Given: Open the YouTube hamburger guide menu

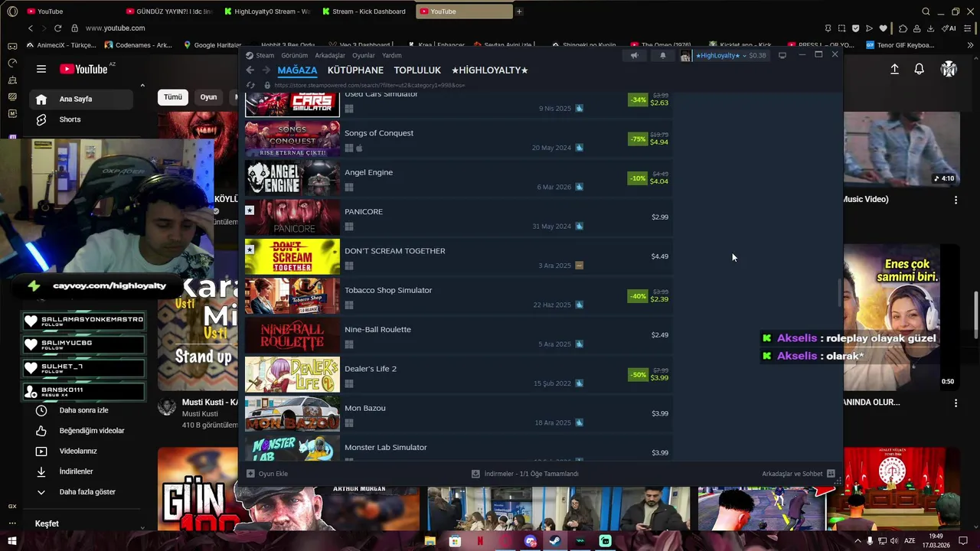Looking at the screenshot, I should [x=41, y=69].
